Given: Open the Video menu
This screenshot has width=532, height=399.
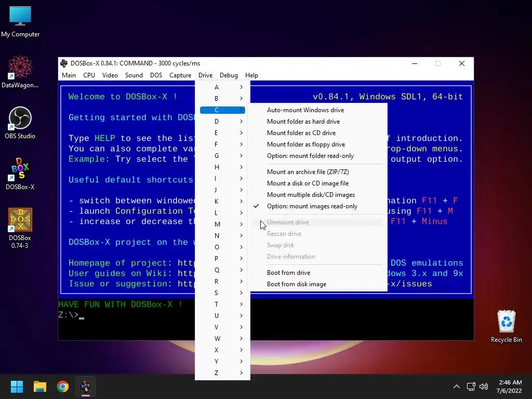Looking at the screenshot, I should click(110, 75).
